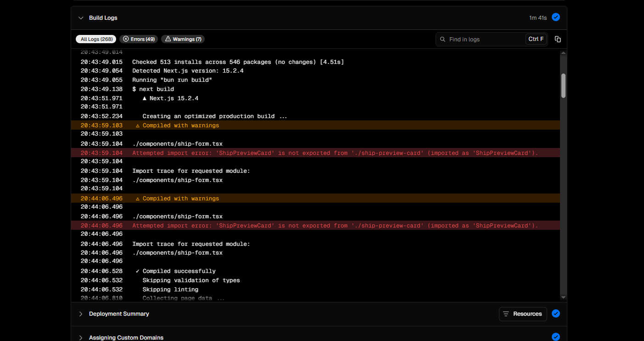
Task: Select the All Logs (268) filter
Action: coord(96,39)
